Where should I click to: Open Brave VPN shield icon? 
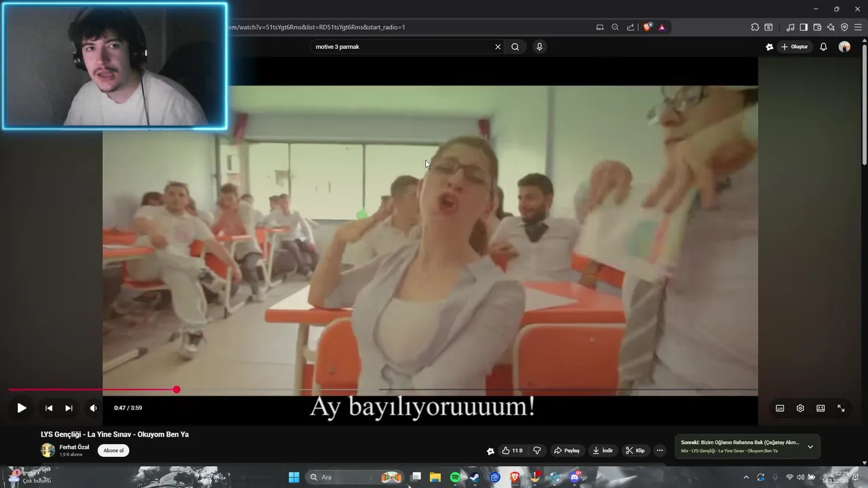point(844,27)
